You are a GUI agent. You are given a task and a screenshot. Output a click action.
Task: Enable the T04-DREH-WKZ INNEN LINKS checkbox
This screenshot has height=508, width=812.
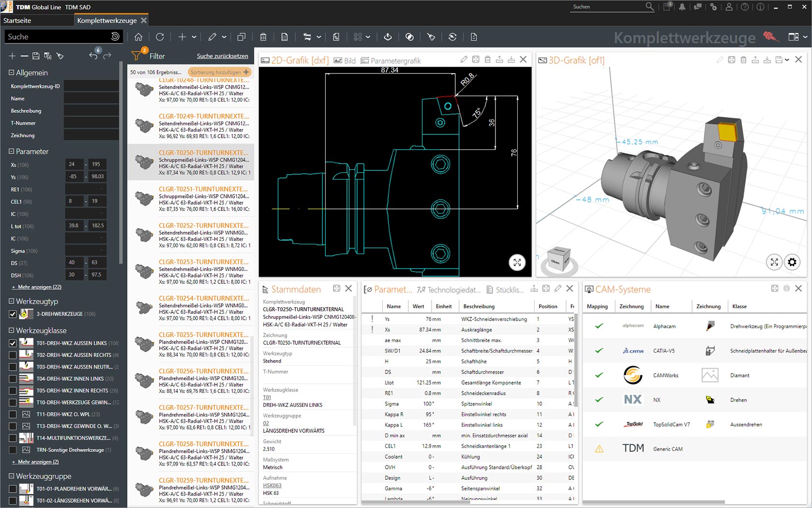coord(13,379)
